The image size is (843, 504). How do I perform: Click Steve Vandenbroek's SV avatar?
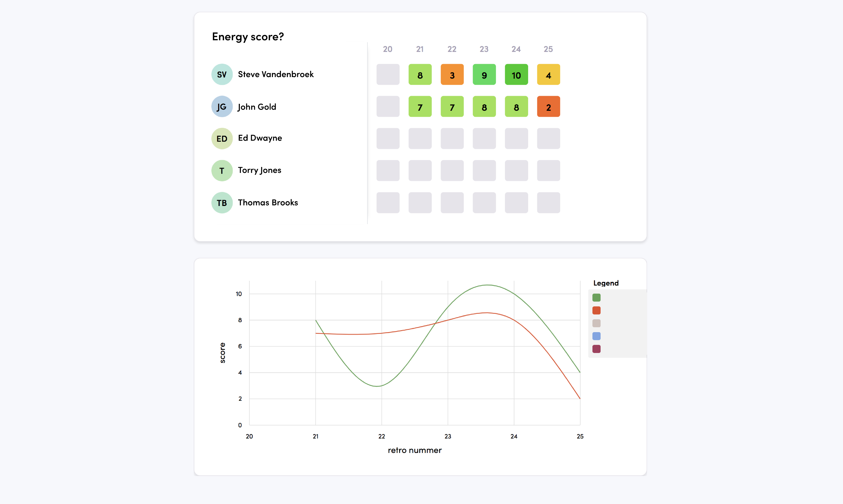click(x=222, y=74)
